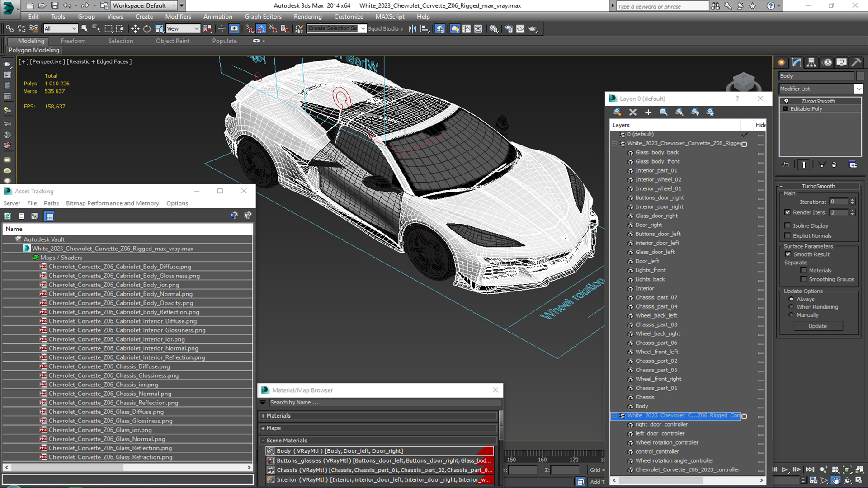
Task: Toggle Render Iters checkbox
Action: (788, 212)
